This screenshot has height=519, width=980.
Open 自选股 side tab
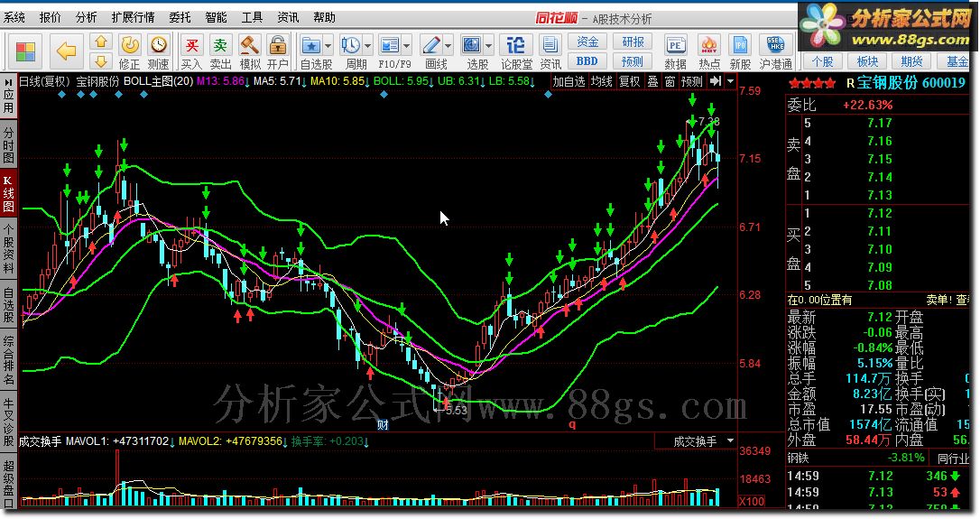pyautogui.click(x=8, y=304)
